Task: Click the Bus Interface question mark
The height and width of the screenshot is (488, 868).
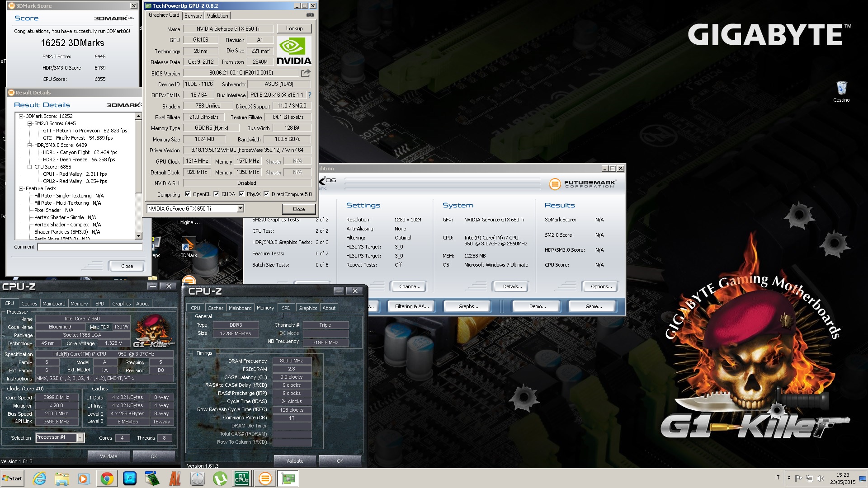Action: (310, 95)
